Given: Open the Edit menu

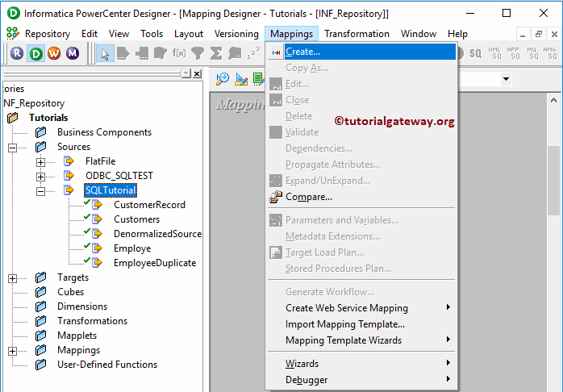Looking at the screenshot, I should pos(90,34).
